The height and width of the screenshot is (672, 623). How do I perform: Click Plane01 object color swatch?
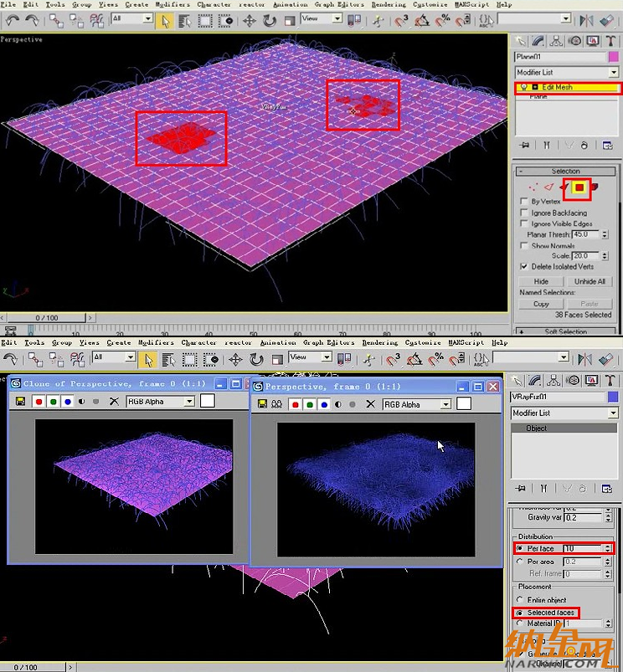click(613, 57)
